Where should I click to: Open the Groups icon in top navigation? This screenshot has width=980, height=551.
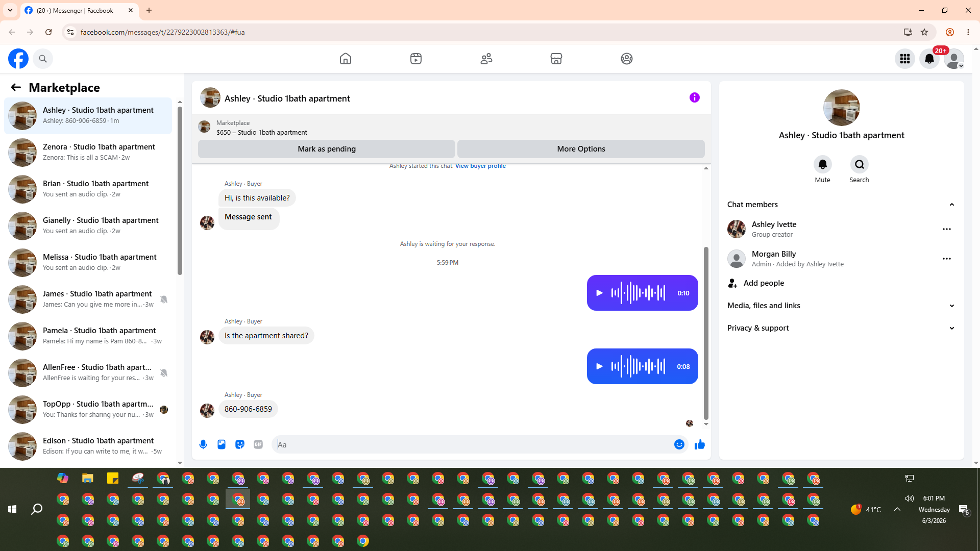click(627, 59)
